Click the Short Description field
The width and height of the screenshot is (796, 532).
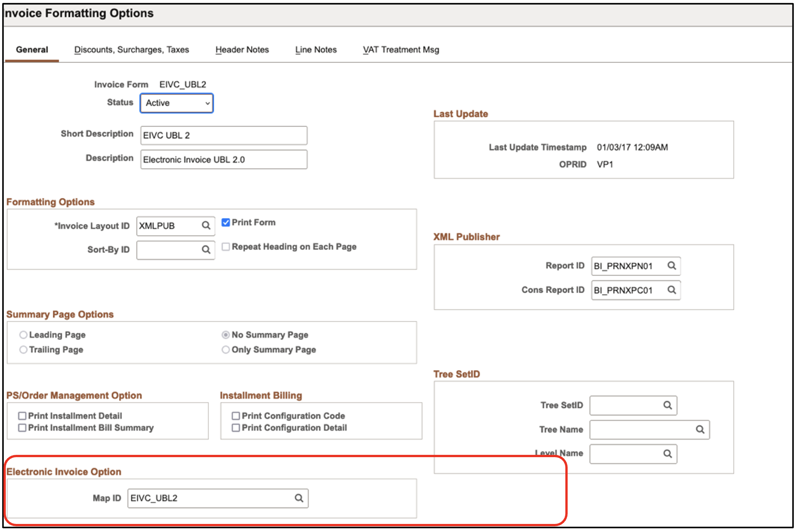[223, 135]
